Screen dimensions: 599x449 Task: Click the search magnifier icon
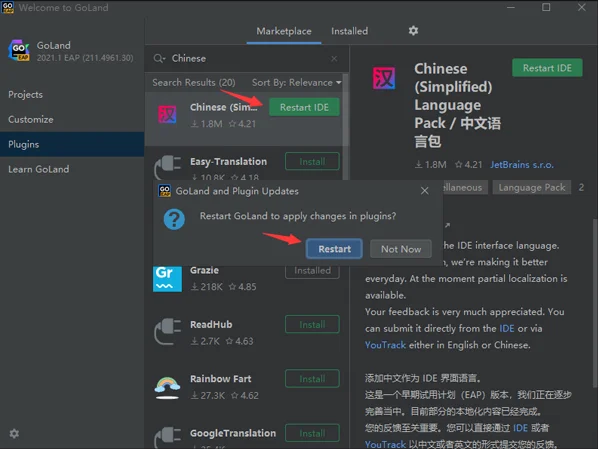coord(159,58)
